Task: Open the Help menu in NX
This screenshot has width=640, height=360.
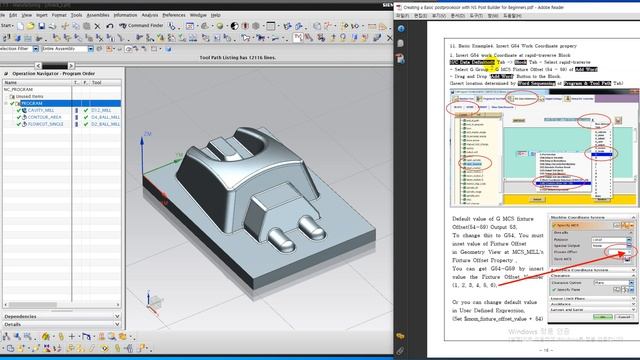Action: click(x=216, y=15)
